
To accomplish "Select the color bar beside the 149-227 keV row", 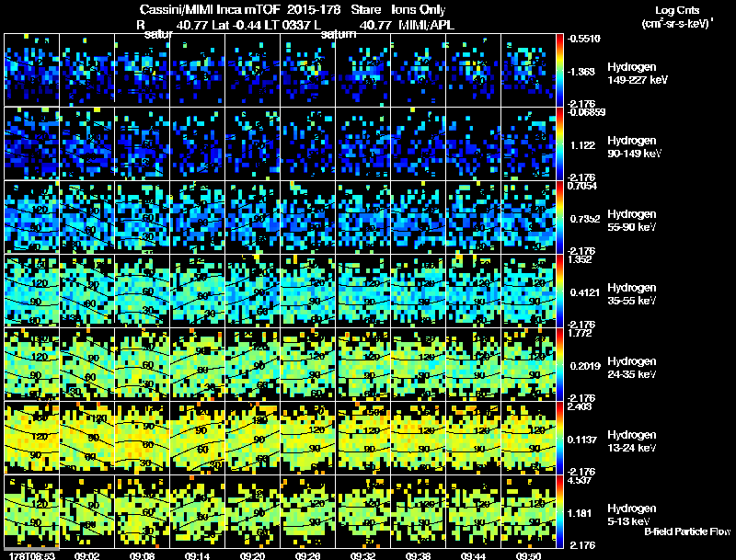I will click(x=559, y=70).
